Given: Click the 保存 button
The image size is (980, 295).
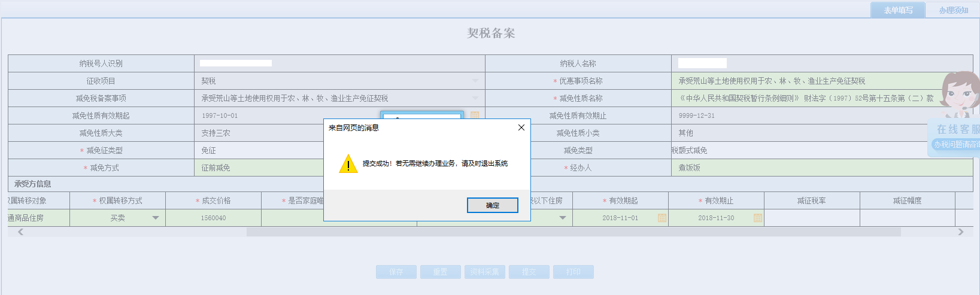Looking at the screenshot, I should [x=396, y=272].
